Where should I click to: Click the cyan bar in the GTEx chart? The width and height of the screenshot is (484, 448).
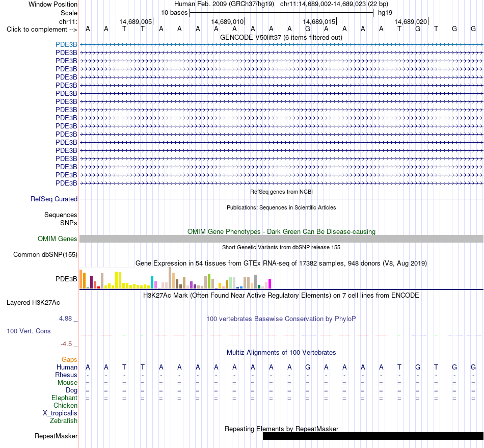click(x=152, y=282)
